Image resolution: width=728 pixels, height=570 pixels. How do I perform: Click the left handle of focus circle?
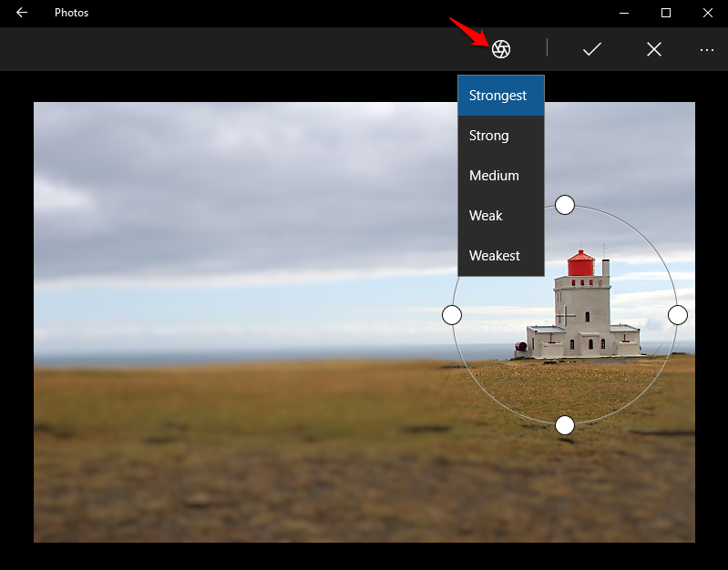pos(452,315)
